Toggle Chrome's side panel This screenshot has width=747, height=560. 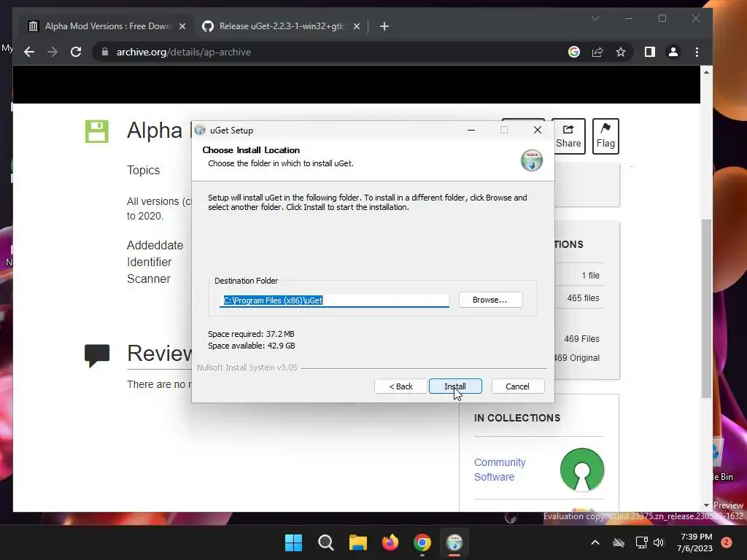tap(650, 52)
